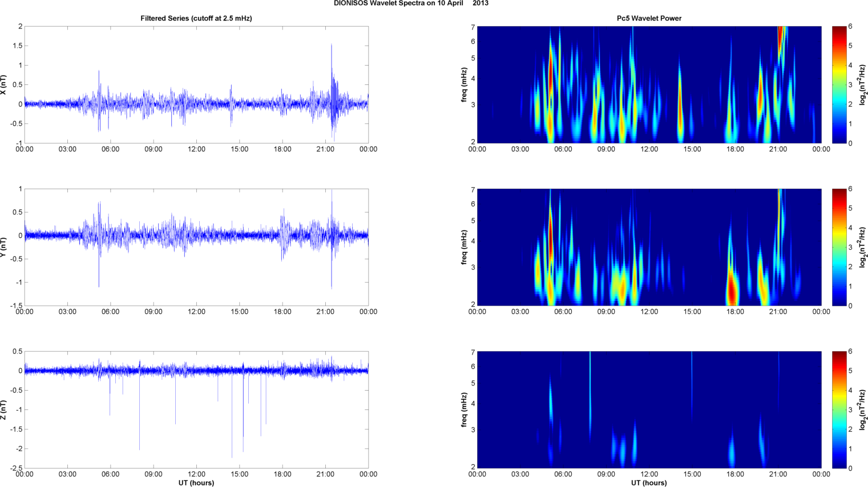Click the colorbar beside the Y spectrogram
The height and width of the screenshot is (487, 868).
[839, 247]
